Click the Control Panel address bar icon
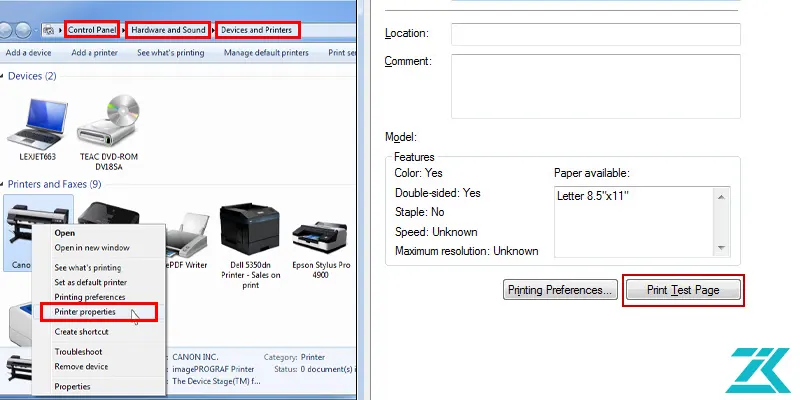This screenshot has width=800, height=400. tap(48, 30)
